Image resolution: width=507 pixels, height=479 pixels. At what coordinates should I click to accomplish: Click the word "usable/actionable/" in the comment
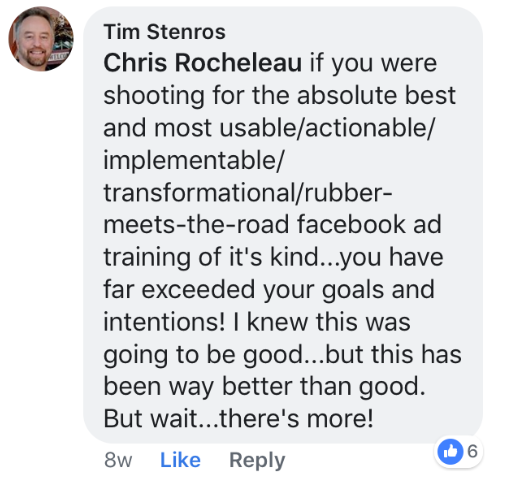click(327, 128)
